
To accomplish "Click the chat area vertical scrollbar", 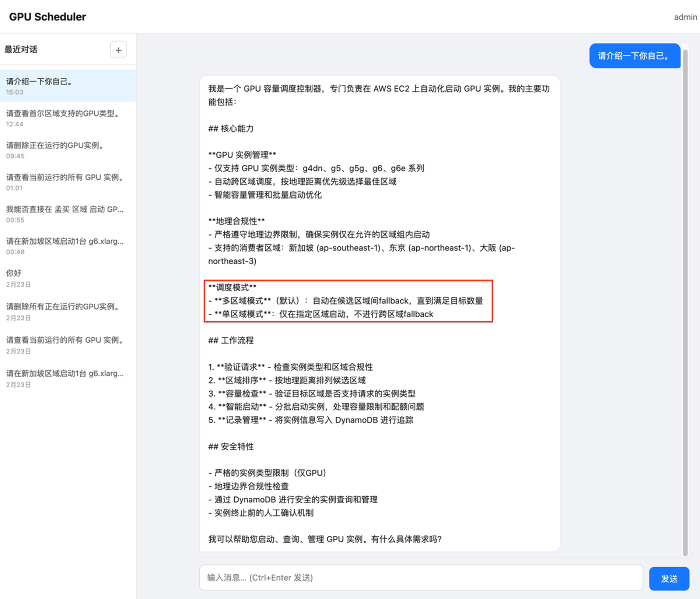I will tap(685, 295).
